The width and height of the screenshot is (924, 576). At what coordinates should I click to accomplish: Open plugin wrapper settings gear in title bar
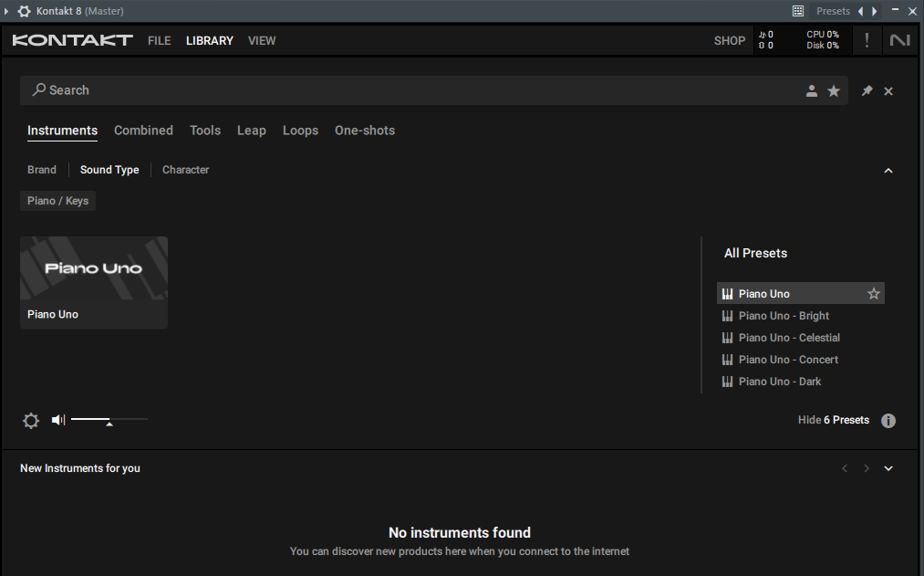tap(24, 11)
